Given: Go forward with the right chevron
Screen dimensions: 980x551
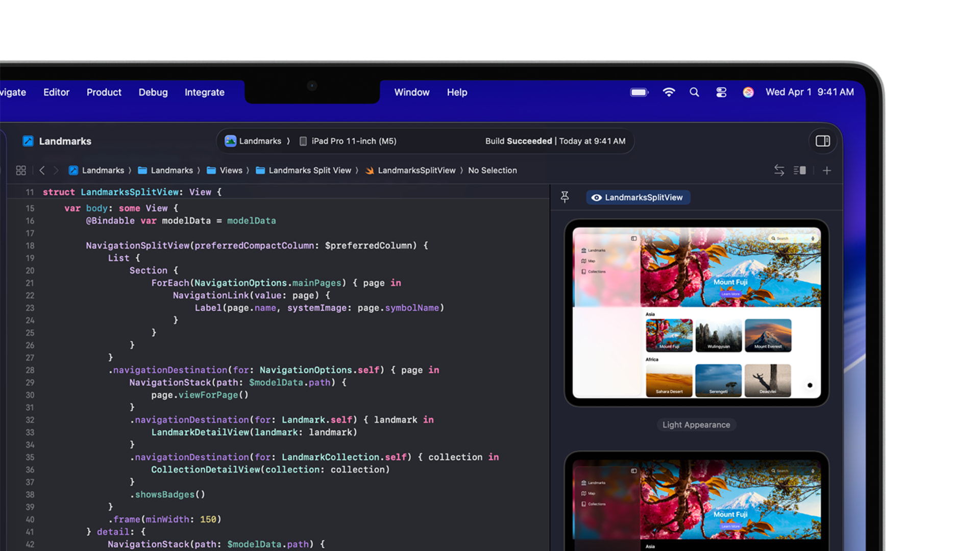Looking at the screenshot, I should click(x=56, y=170).
